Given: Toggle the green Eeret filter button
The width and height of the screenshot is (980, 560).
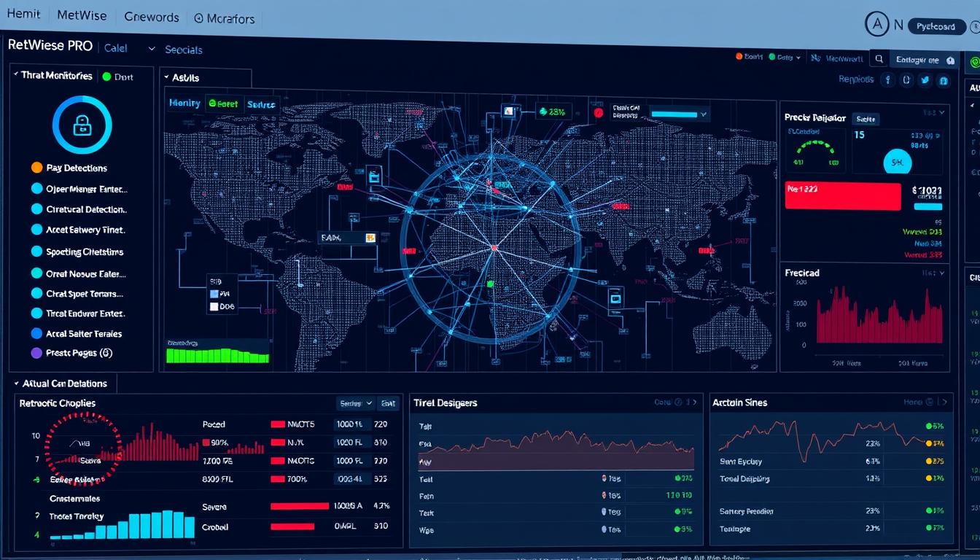Looking at the screenshot, I should 223,104.
